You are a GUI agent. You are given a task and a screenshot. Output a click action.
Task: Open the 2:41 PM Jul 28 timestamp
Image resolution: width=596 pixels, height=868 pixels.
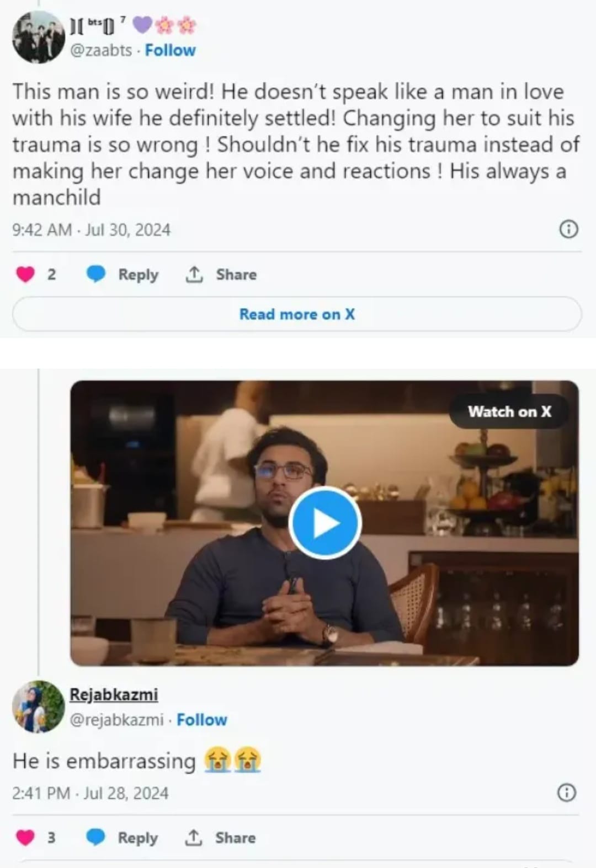91,793
